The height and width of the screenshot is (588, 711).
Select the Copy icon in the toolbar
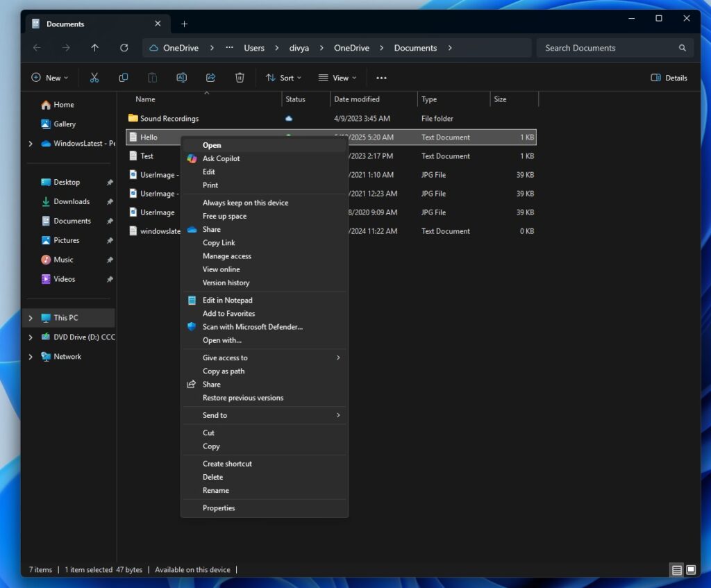124,78
